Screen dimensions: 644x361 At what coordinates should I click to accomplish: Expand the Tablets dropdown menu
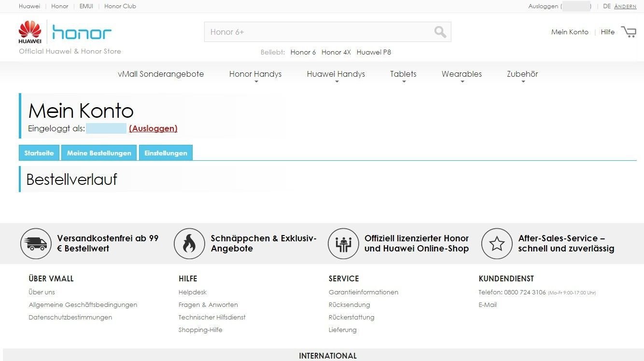click(403, 74)
